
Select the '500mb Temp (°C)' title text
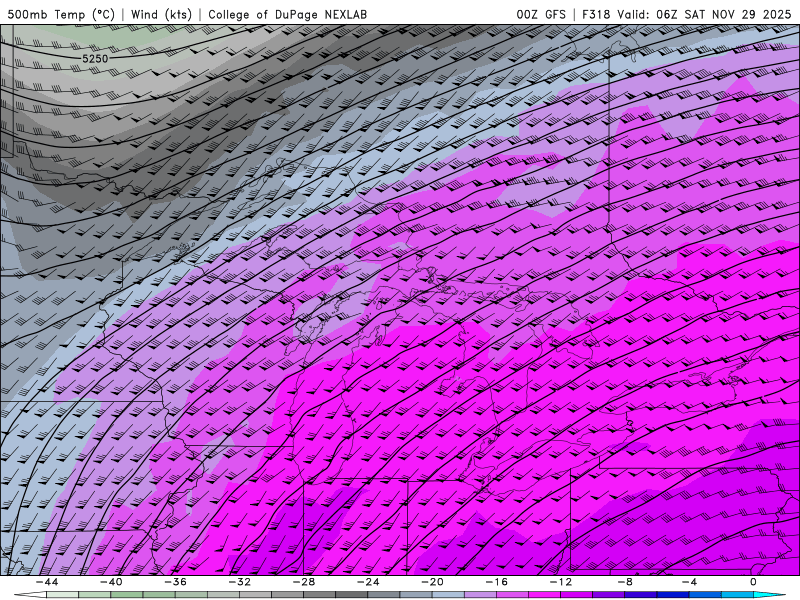tap(61, 14)
